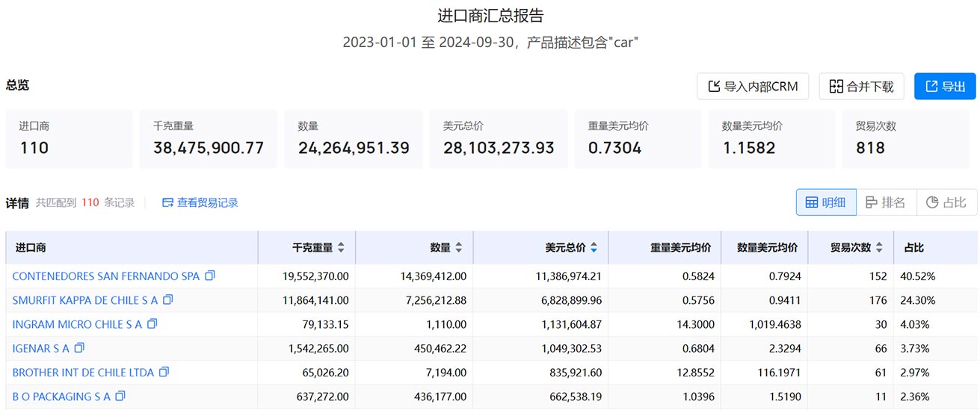Viewport: 980px width, 410px height.
Task: Copy name icon beside SMURFIT KAPPA DE CHILE S A
Action: (x=168, y=299)
